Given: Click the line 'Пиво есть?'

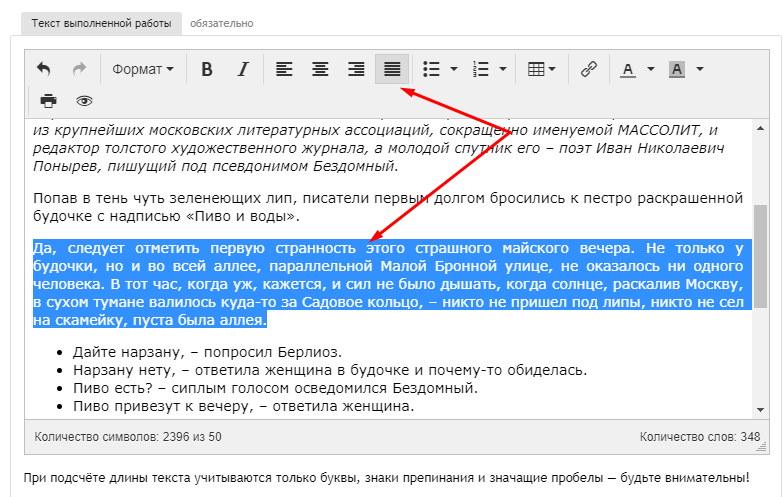Looking at the screenshot, I should point(276,388).
